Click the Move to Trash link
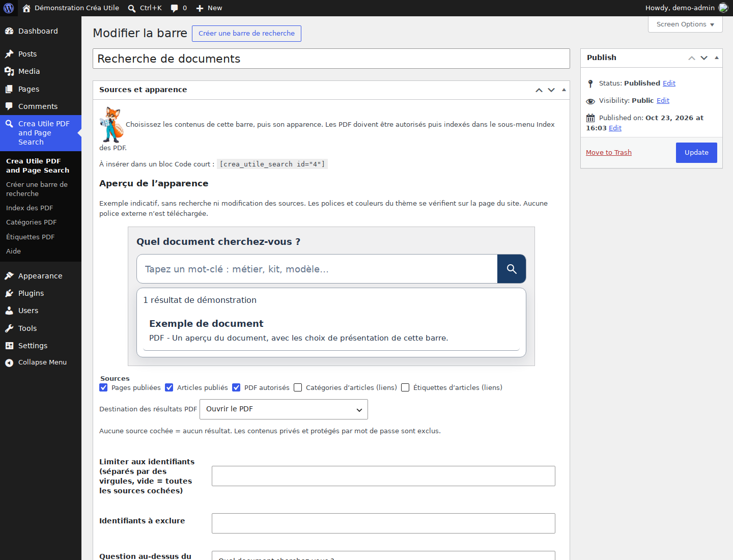Image resolution: width=733 pixels, height=560 pixels. coord(609,152)
